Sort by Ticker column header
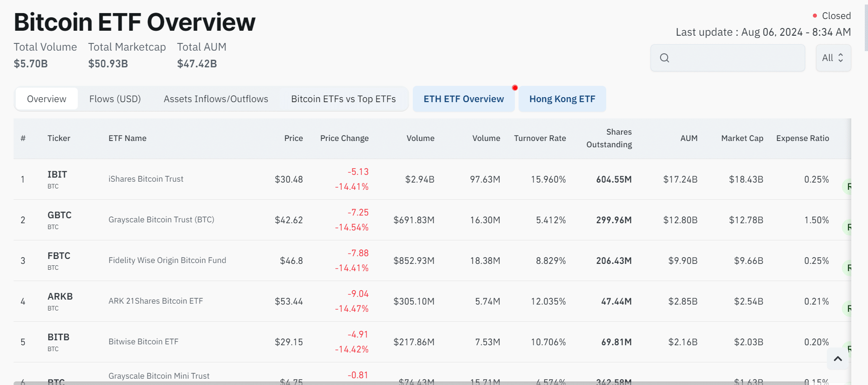Viewport: 868px width, 385px height. pyautogui.click(x=59, y=138)
